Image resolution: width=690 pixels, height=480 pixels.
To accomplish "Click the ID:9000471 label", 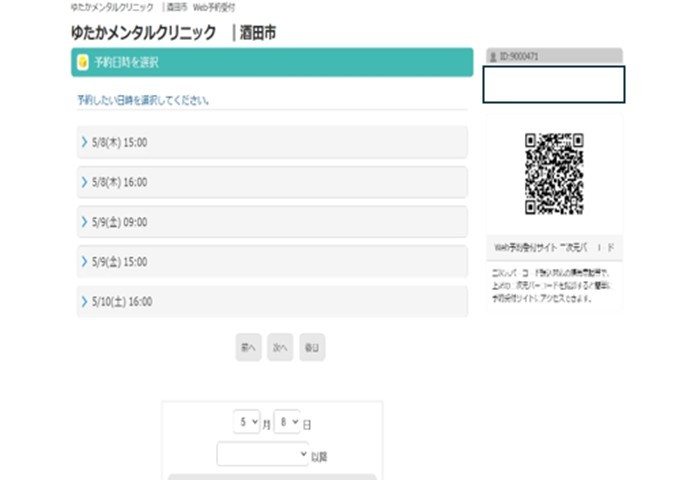I will click(519, 57).
